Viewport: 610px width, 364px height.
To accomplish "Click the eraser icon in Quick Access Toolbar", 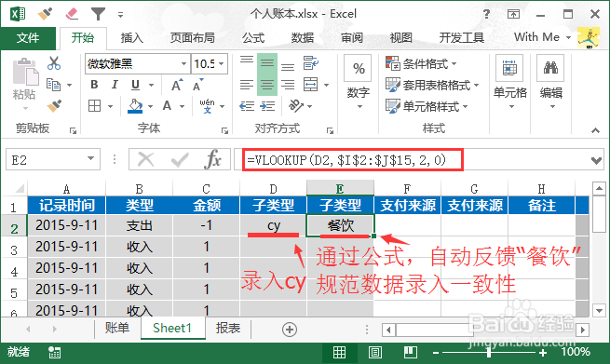I will [72, 14].
